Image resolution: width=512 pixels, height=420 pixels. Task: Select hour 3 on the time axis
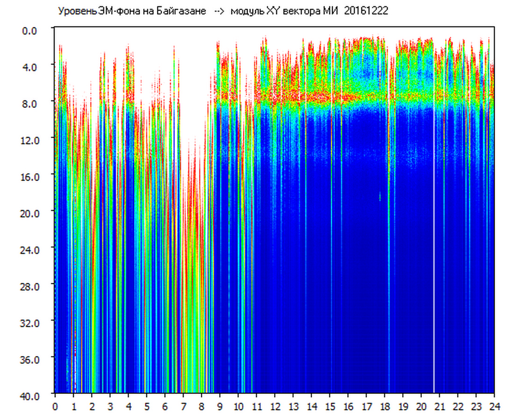point(110,406)
